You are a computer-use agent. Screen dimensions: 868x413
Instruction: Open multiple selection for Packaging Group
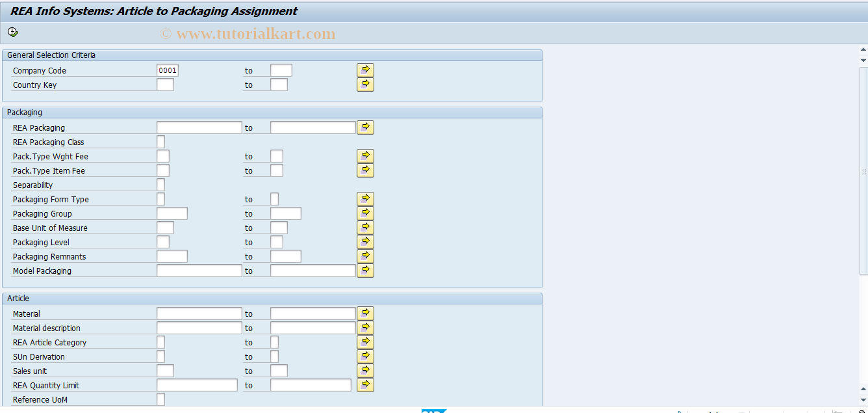tap(364, 213)
